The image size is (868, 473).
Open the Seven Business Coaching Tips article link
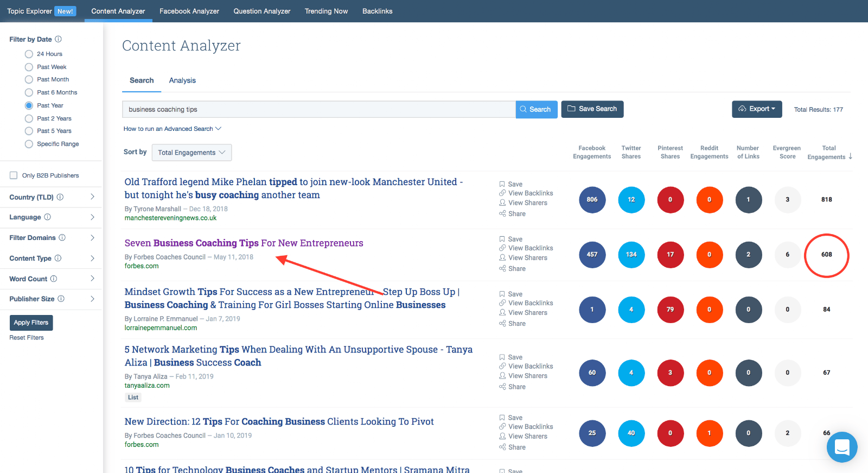[x=244, y=243]
